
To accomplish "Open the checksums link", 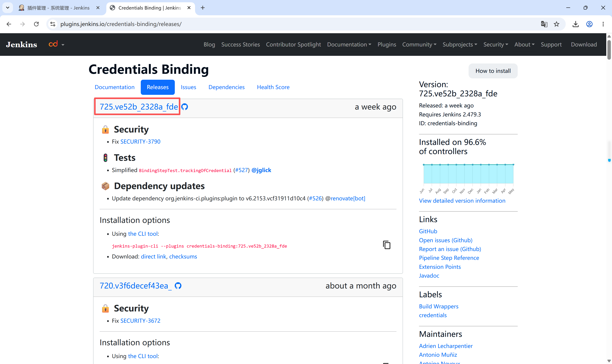I will point(183,257).
